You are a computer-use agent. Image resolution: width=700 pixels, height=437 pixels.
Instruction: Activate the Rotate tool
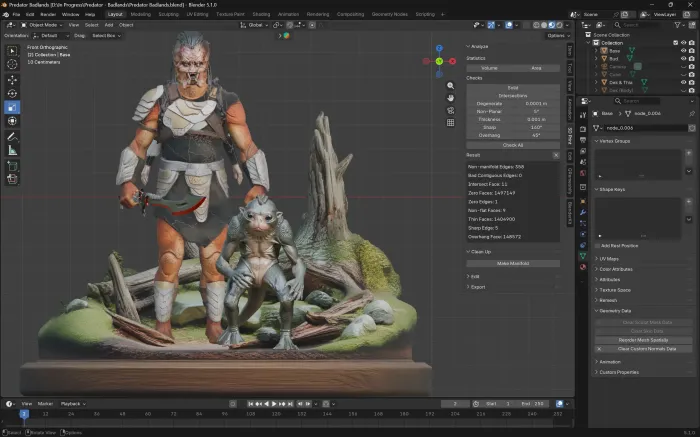coord(12,94)
